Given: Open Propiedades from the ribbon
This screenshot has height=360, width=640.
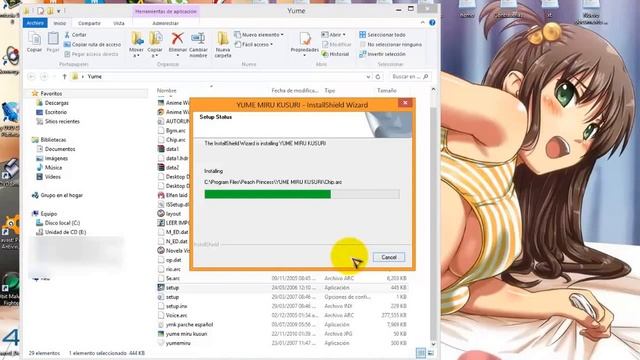Looking at the screenshot, I should [x=304, y=44].
